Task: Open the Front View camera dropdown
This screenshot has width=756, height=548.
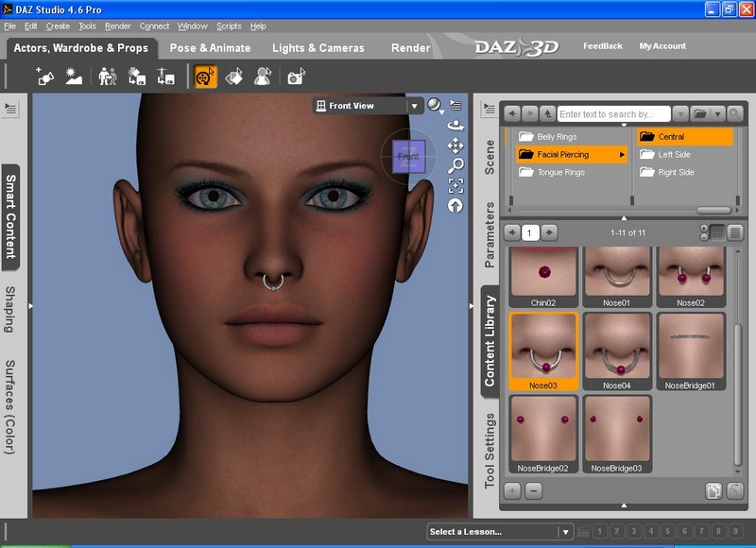Action: click(x=369, y=106)
